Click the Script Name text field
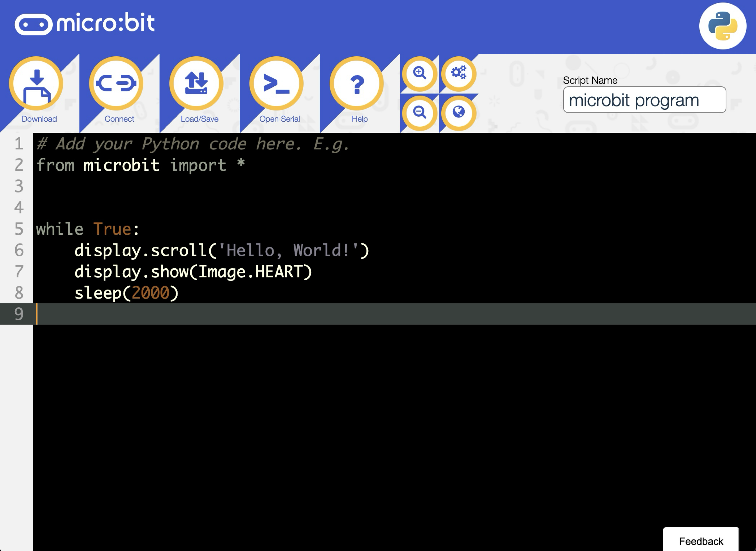The image size is (756, 551). 644,100
